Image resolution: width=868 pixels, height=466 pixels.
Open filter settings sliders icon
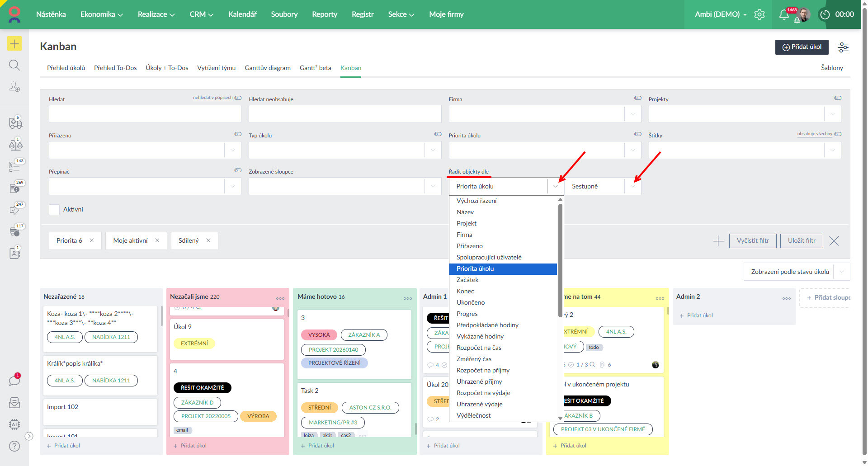(x=843, y=47)
